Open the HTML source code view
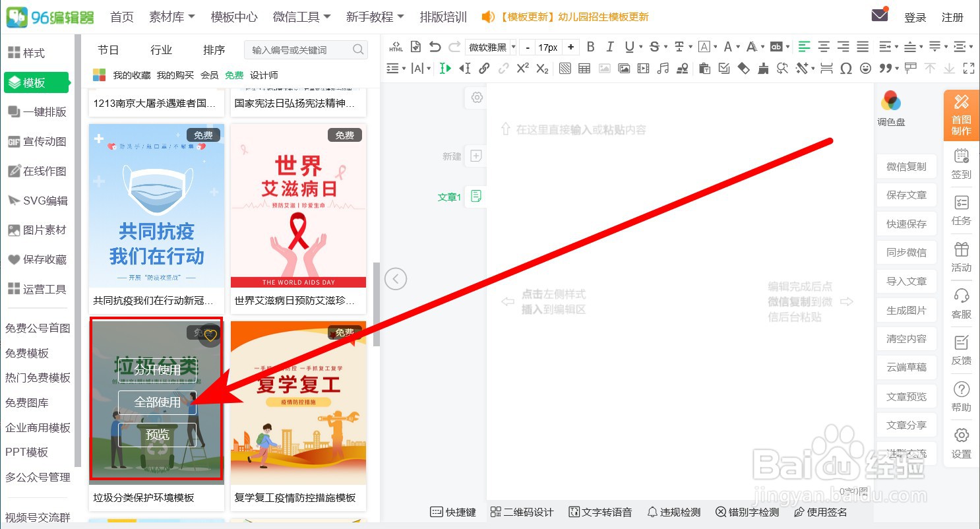 [396, 47]
